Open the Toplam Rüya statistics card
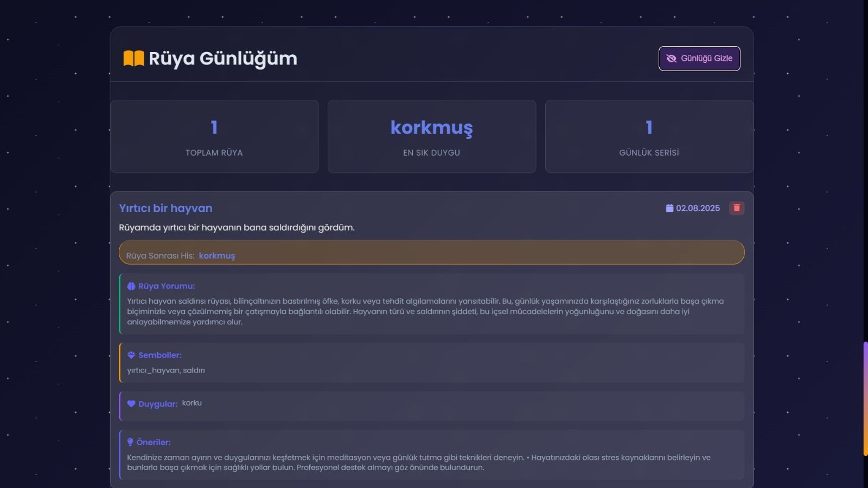This screenshot has width=868, height=488. [x=214, y=137]
